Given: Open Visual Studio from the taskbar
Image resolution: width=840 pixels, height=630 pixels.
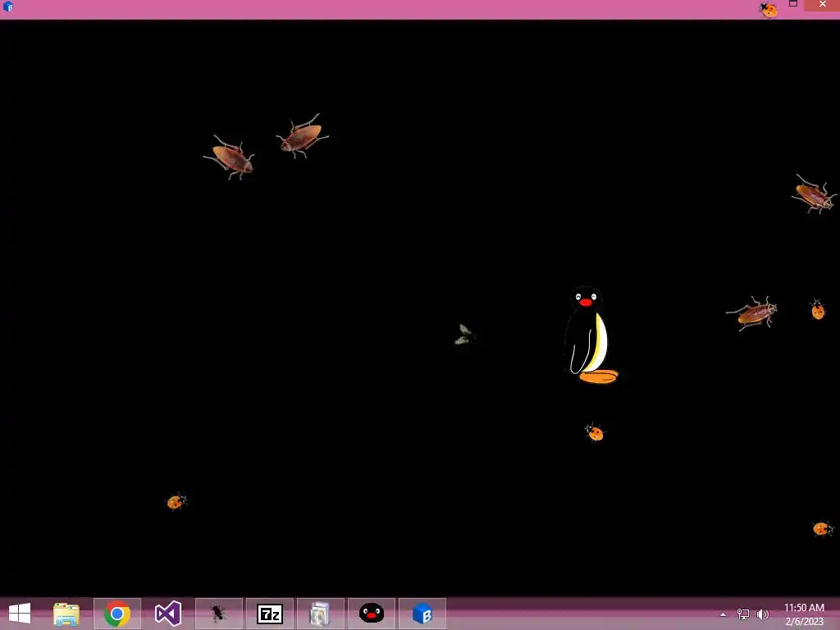Looking at the screenshot, I should (x=168, y=614).
